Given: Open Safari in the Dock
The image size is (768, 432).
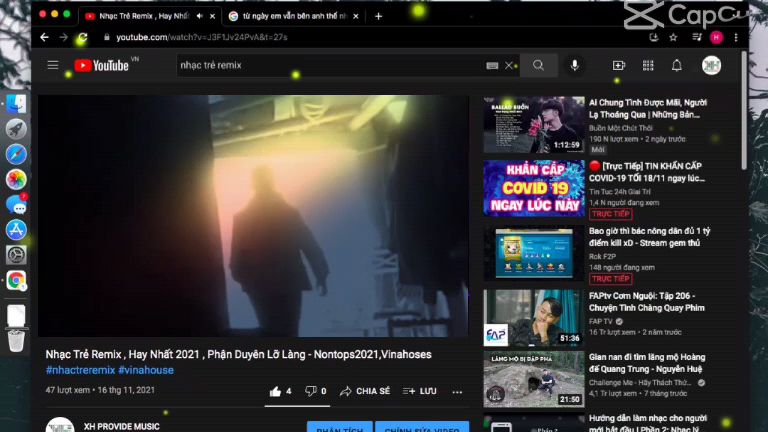Looking at the screenshot, I should coord(16,154).
